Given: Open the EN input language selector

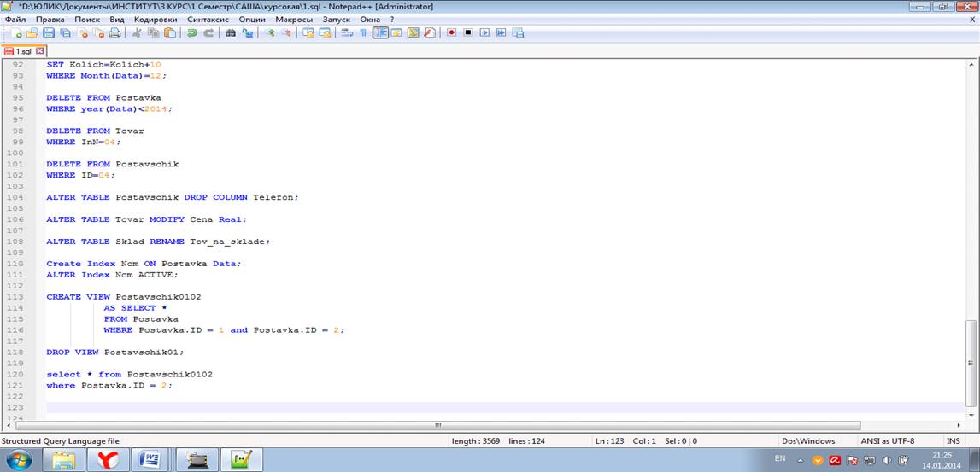Looking at the screenshot, I should click(779, 459).
